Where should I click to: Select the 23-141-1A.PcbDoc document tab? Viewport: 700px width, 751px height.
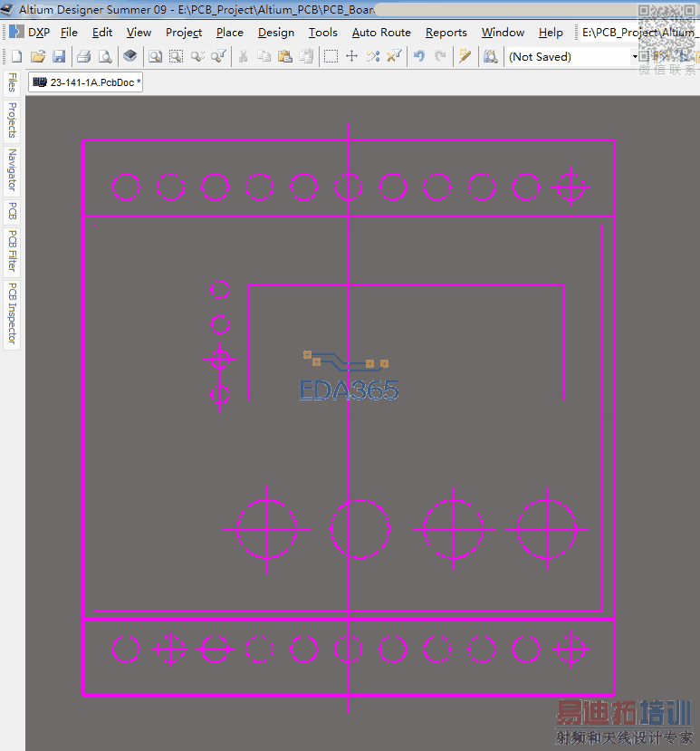point(86,82)
